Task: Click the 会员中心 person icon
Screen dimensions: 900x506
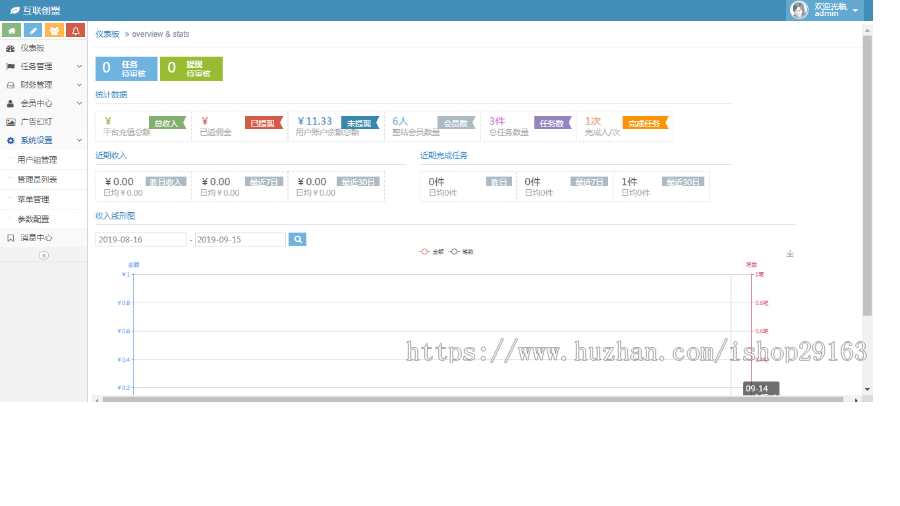Action: (10, 103)
